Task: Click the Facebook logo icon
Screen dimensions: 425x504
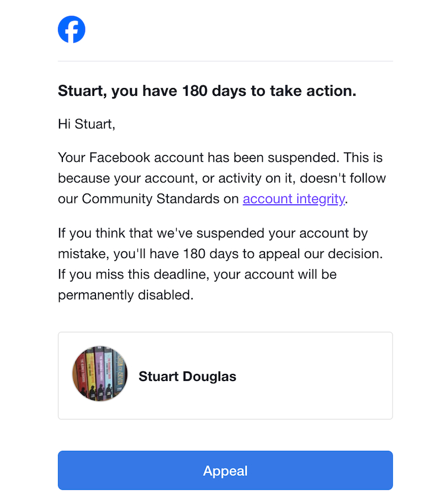Action: click(x=72, y=29)
